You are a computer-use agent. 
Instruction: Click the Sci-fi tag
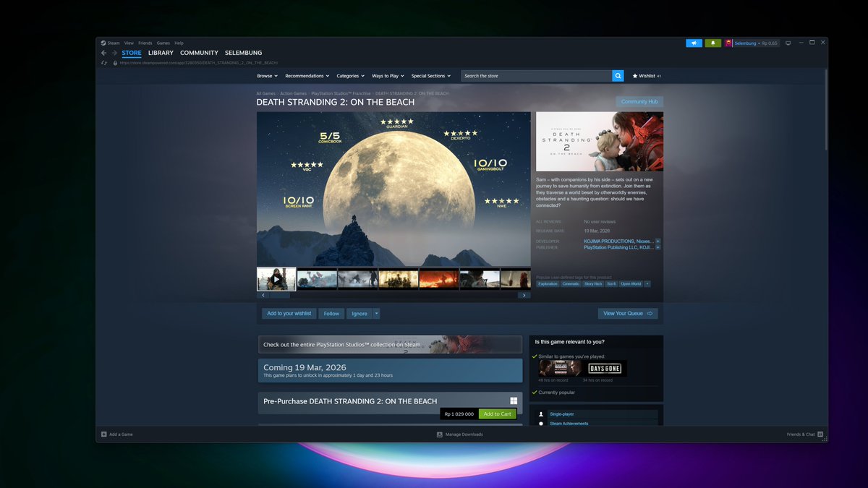click(x=611, y=284)
